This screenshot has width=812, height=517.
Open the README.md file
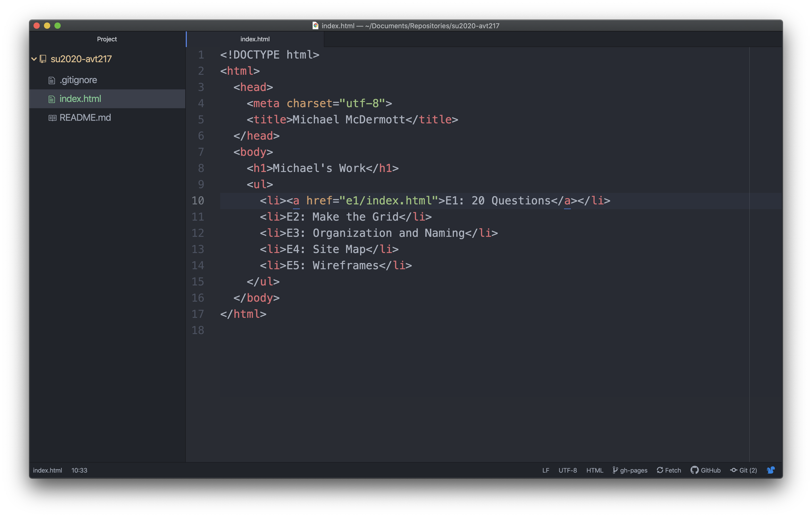click(85, 118)
